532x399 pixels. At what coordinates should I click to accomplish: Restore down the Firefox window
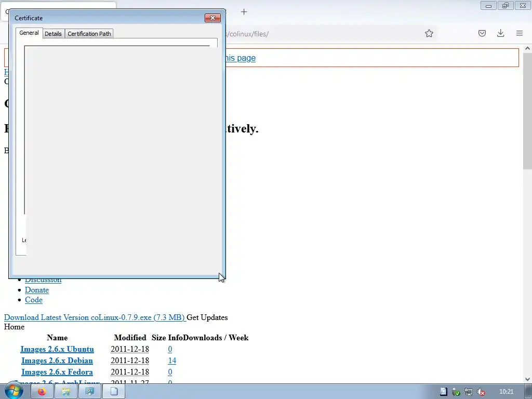506,5
